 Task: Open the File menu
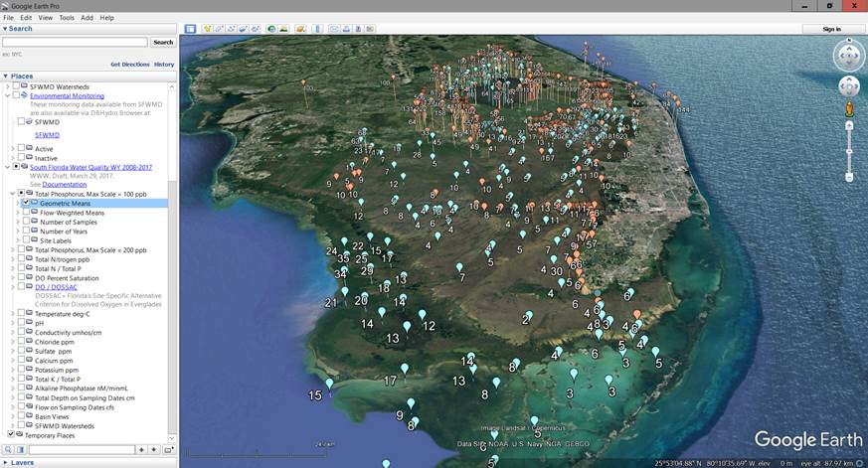click(8, 18)
